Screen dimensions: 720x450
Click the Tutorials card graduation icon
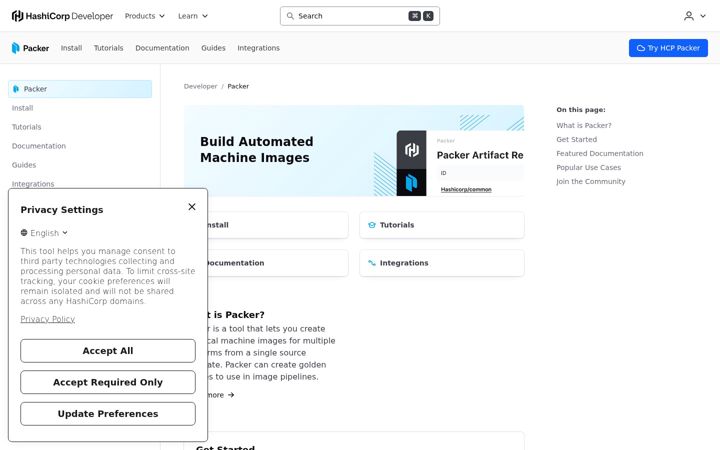click(x=372, y=225)
